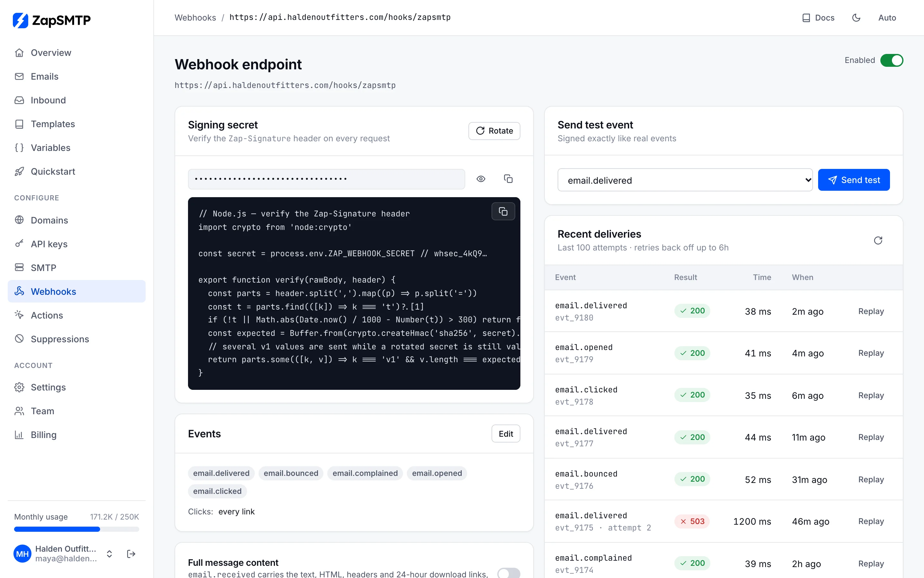The height and width of the screenshot is (578, 924).
Task: Navigate to Domains
Action: 76,220
